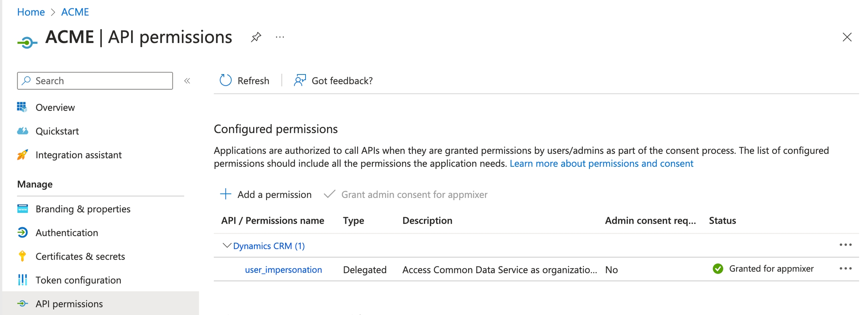Open the user_impersonation permission link
This screenshot has height=315, width=868.
click(283, 270)
